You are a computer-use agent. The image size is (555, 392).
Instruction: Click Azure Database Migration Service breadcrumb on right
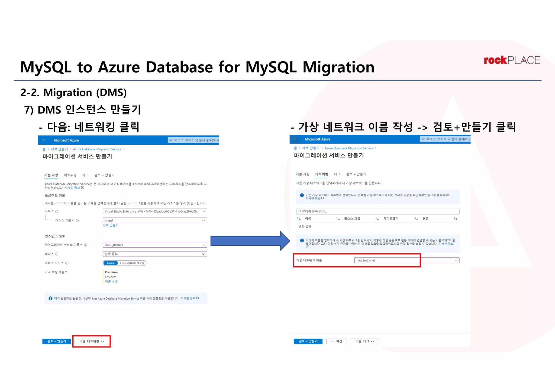point(349,148)
